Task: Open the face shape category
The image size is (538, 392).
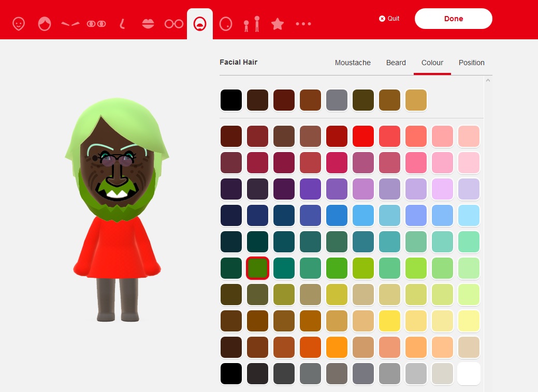Action: 19,24
